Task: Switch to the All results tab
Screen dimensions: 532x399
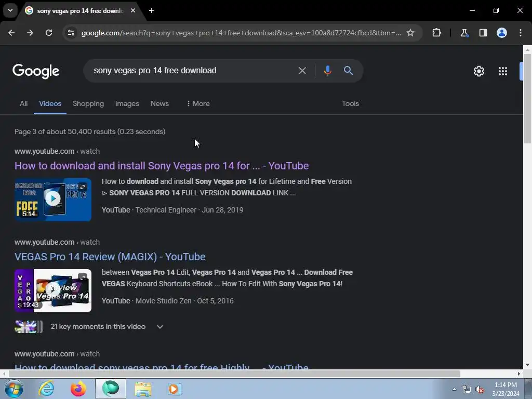Action: (x=23, y=103)
